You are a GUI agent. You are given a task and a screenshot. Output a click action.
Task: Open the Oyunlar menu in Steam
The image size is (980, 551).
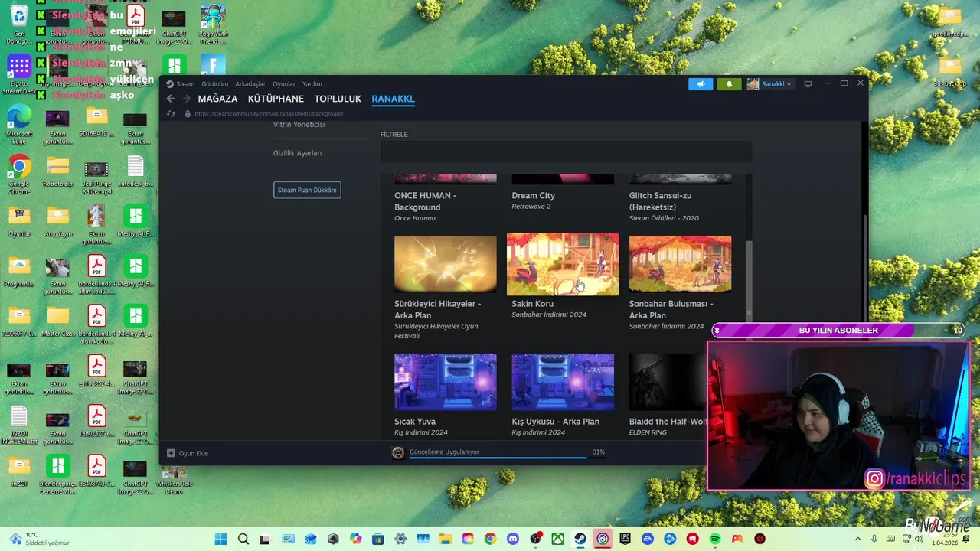pyautogui.click(x=284, y=84)
